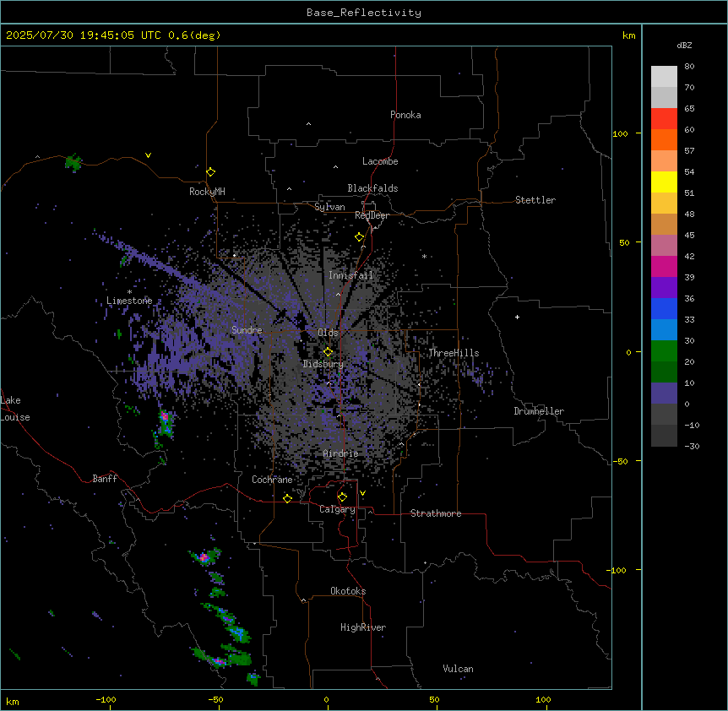728x711 pixels.
Task: Click the Didsbury town label
Action: 323,364
